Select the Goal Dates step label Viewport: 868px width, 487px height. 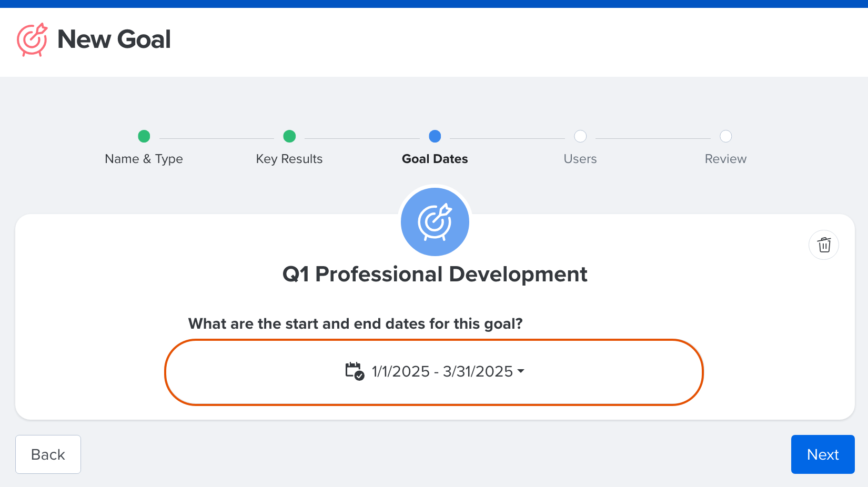[435, 159]
